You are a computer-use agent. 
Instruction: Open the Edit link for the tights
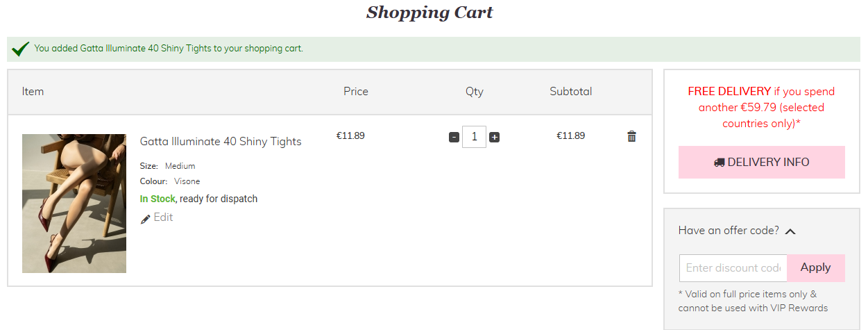click(x=163, y=217)
